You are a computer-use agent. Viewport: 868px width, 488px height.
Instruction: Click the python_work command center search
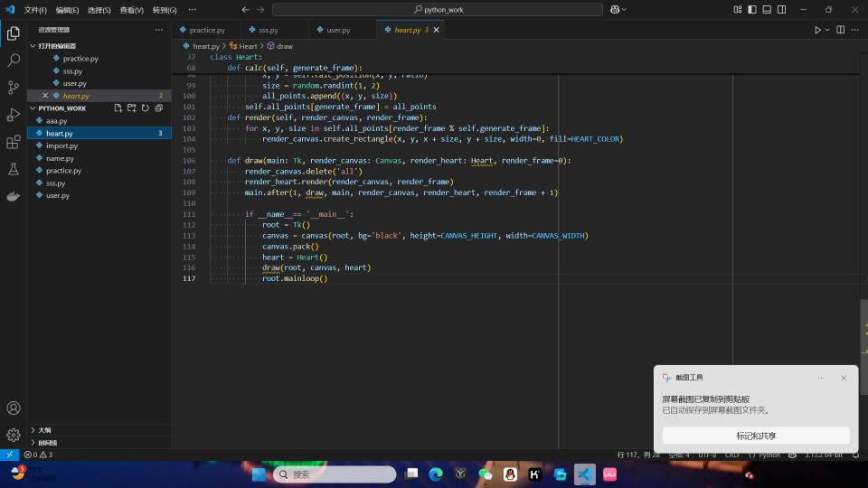tap(438, 9)
